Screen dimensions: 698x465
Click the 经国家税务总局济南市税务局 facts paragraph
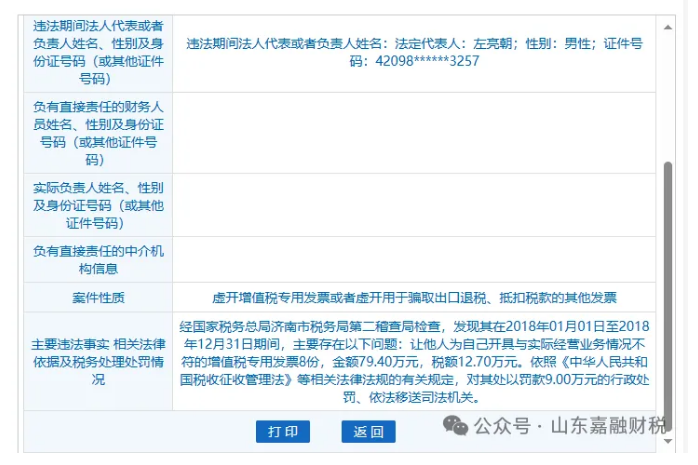pyautogui.click(x=414, y=362)
